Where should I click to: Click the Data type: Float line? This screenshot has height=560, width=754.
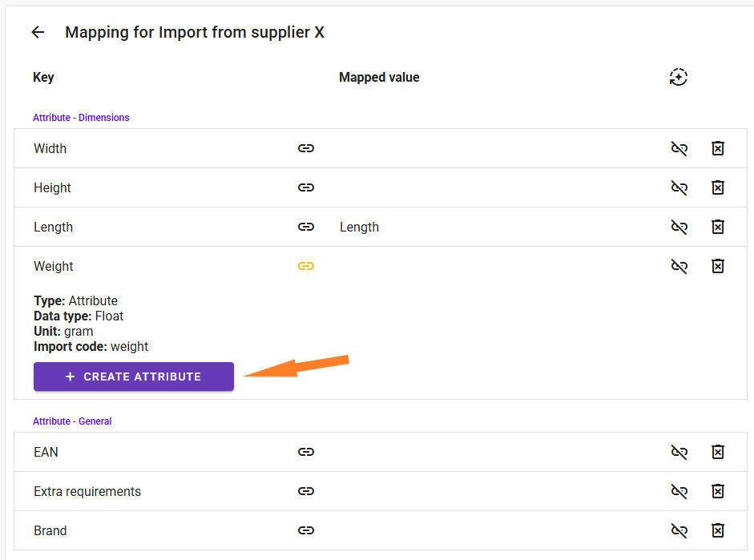(79, 316)
